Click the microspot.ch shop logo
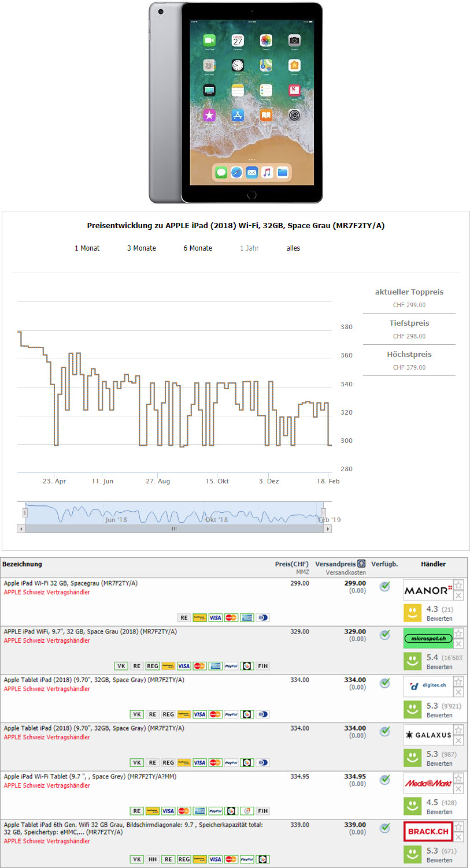The height and width of the screenshot is (868, 470). [428, 639]
